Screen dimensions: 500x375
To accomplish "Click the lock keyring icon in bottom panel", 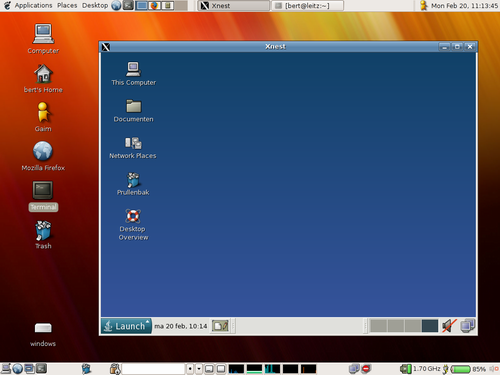I will click(x=115, y=369).
